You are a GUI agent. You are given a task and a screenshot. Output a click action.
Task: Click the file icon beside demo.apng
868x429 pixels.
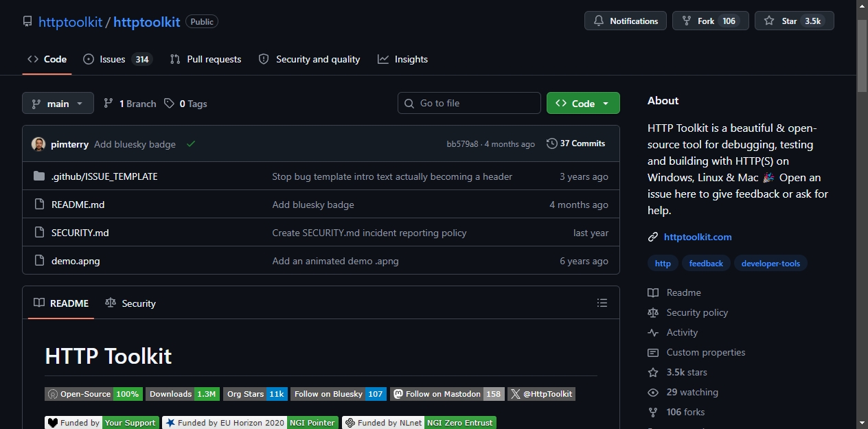point(39,261)
